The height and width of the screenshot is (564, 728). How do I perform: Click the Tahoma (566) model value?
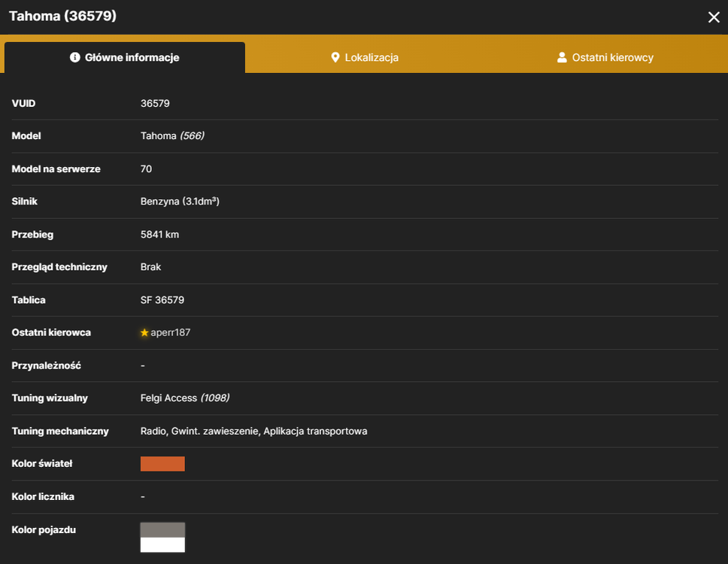point(172,135)
